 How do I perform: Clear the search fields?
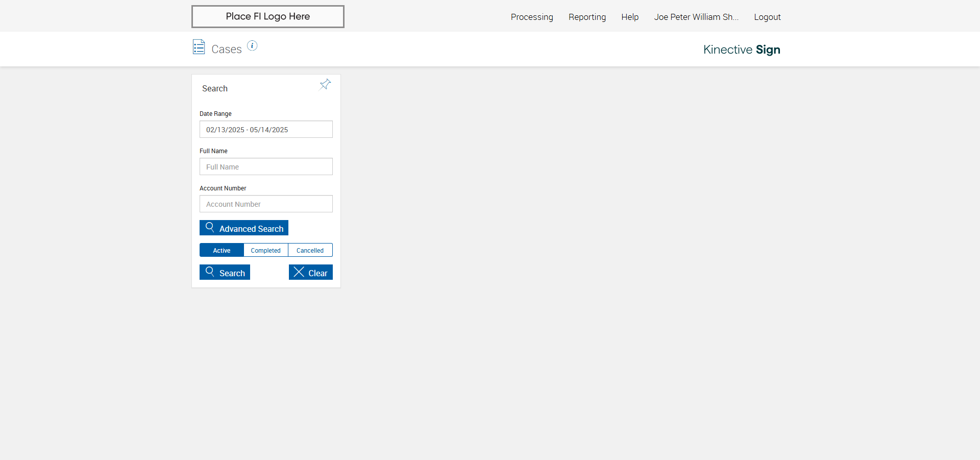[x=311, y=272]
